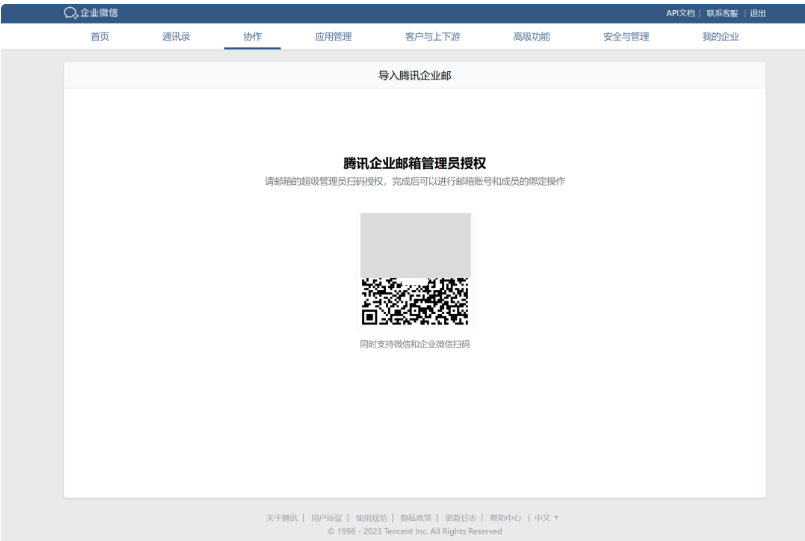
Task: Open the 安全与管理 tab
Action: 626,37
